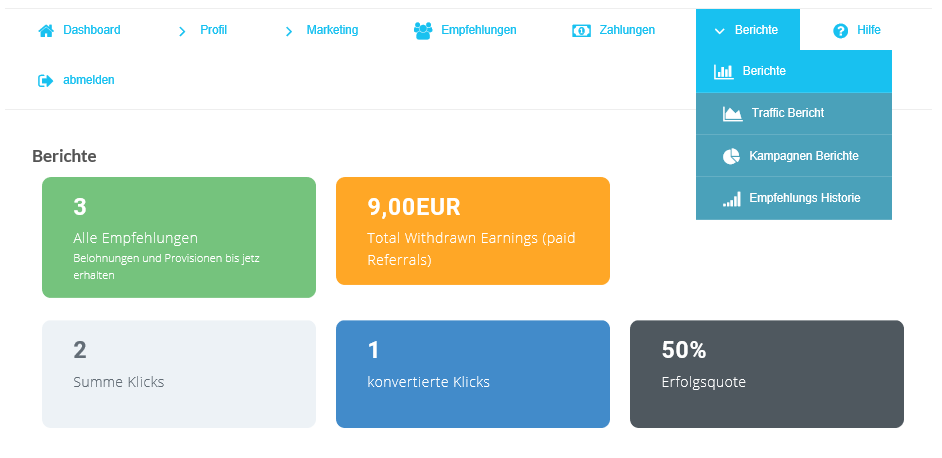Click the abmelden sign-out arrow icon

point(46,81)
